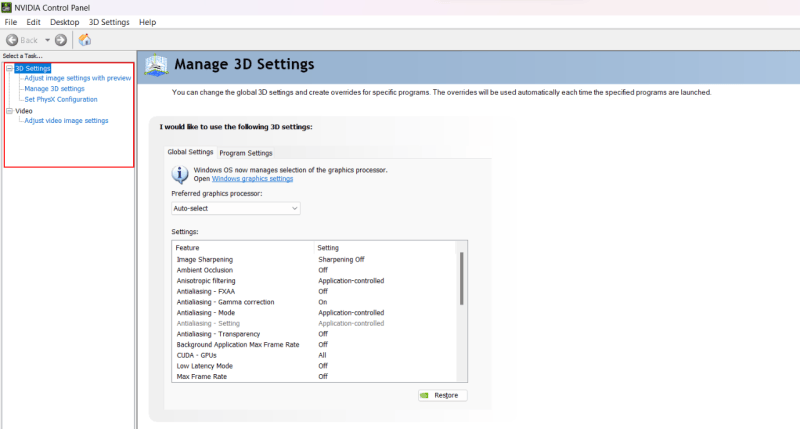800x429 pixels.
Task: Click the NVIDIA logo on Restore button
Action: (x=424, y=395)
